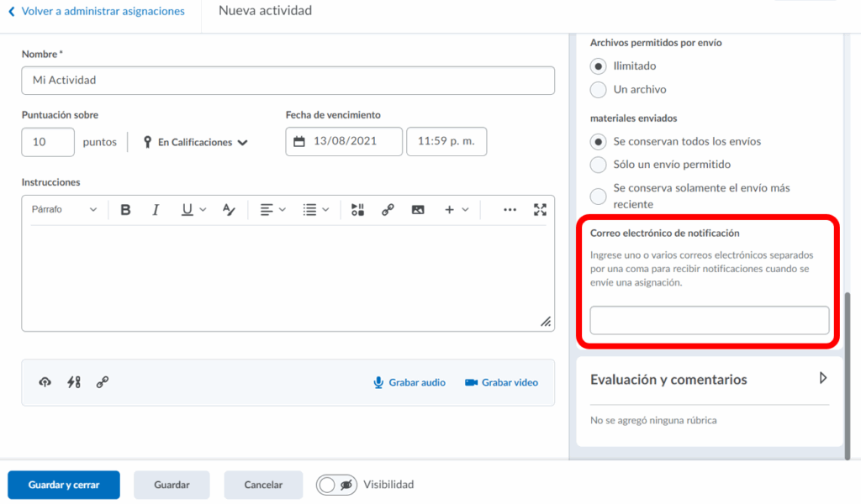Open the 'En Calificaciones' dropdown

(x=196, y=143)
